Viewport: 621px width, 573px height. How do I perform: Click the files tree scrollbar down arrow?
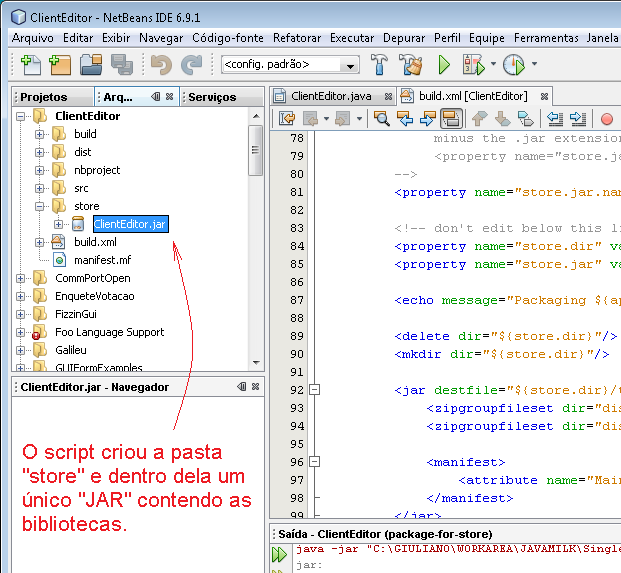(256, 363)
